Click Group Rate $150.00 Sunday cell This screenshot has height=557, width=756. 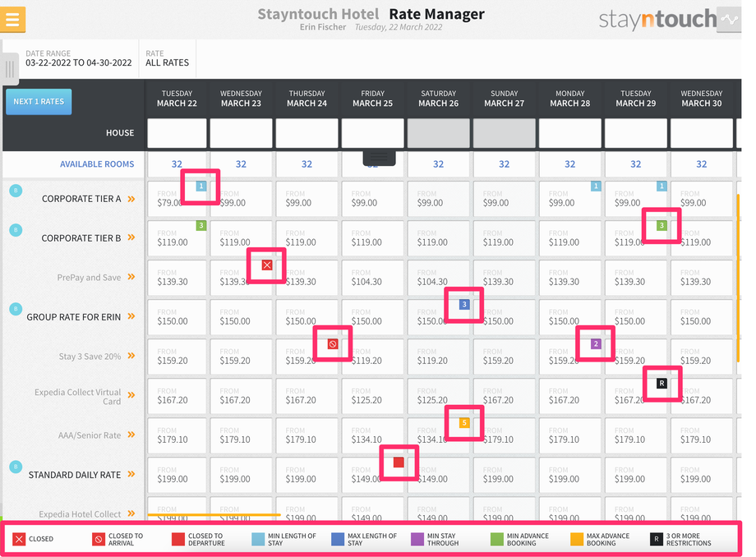pos(504,317)
